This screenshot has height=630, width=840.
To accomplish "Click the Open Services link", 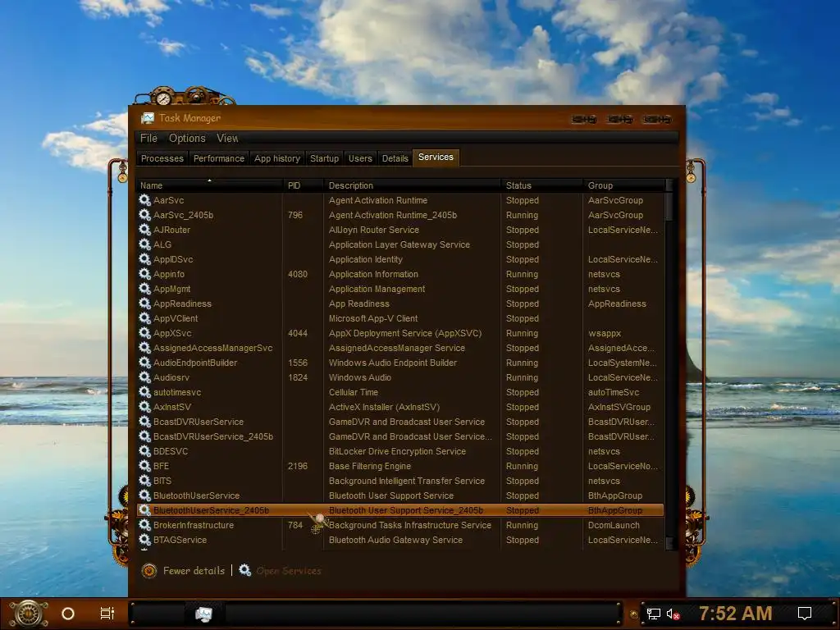I will (x=289, y=571).
